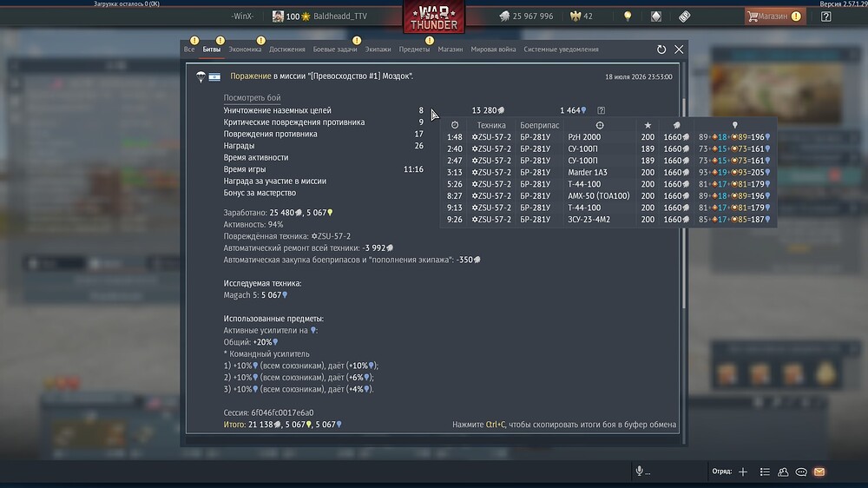Screen dimensions: 868x488
Task: Switch to Системные уведомления tab
Action: tap(561, 49)
